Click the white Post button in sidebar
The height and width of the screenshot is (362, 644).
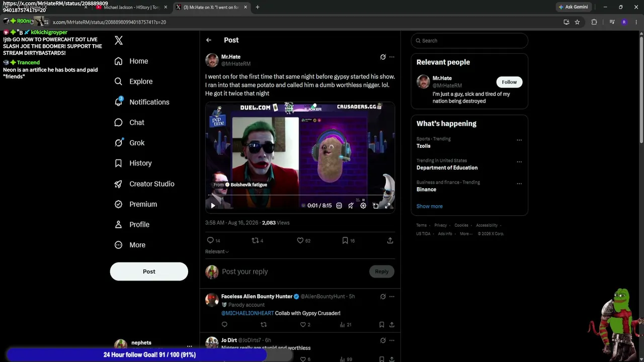[149, 271]
